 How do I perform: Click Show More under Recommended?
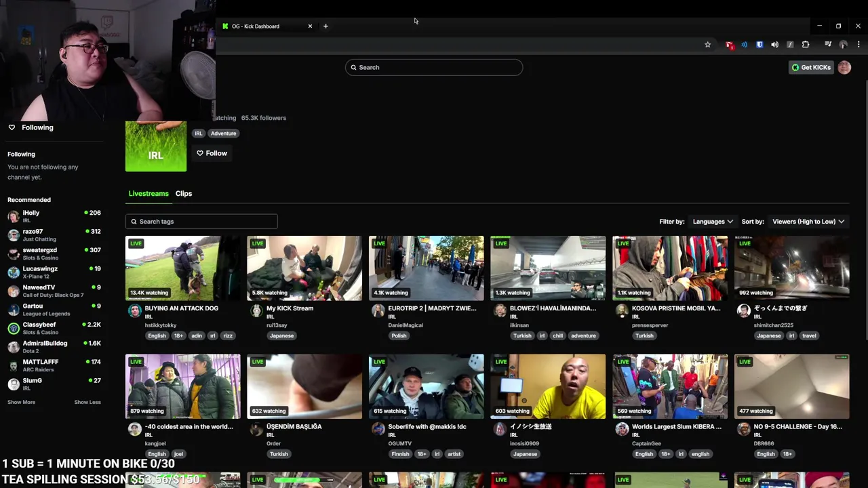pos(22,402)
